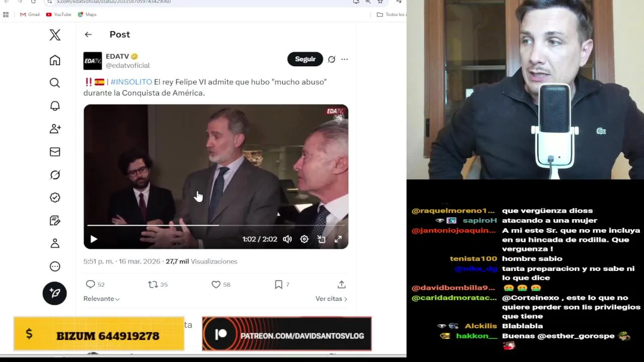Open Grok icon in the left sidebar
The image size is (644, 362).
(x=55, y=175)
